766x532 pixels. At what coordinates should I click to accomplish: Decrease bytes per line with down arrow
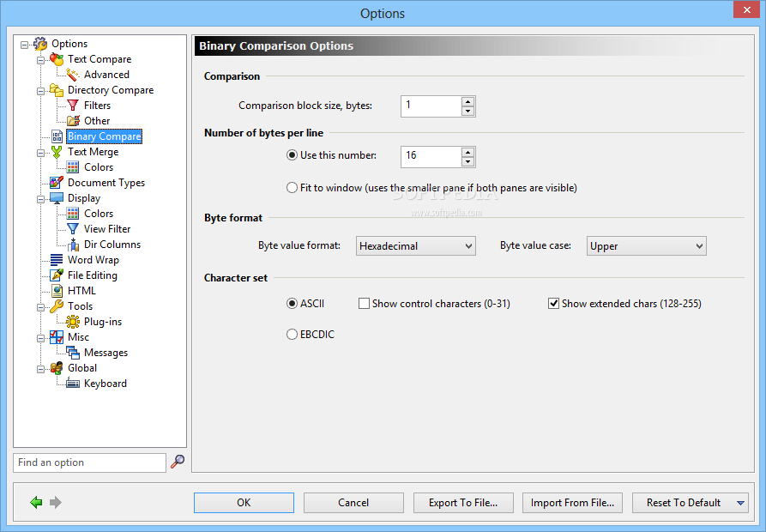[468, 161]
